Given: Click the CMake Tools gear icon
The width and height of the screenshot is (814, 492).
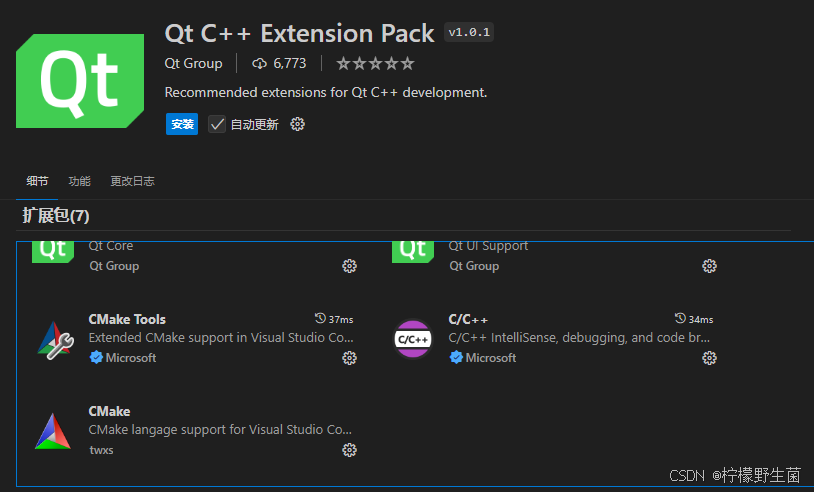Looking at the screenshot, I should point(349,358).
